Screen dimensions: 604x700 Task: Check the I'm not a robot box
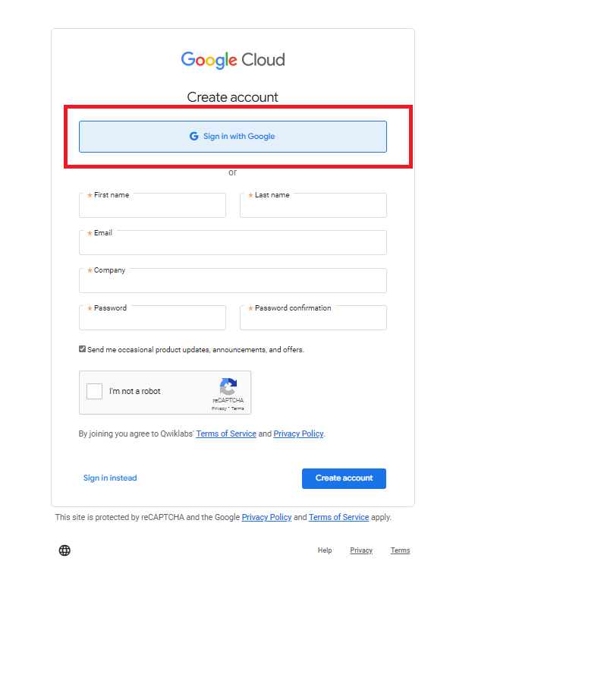click(95, 392)
